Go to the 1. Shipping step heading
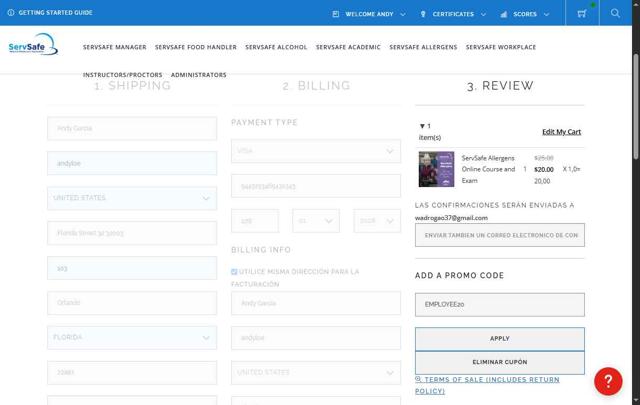Viewport: 640px width, 405px height. (x=132, y=85)
